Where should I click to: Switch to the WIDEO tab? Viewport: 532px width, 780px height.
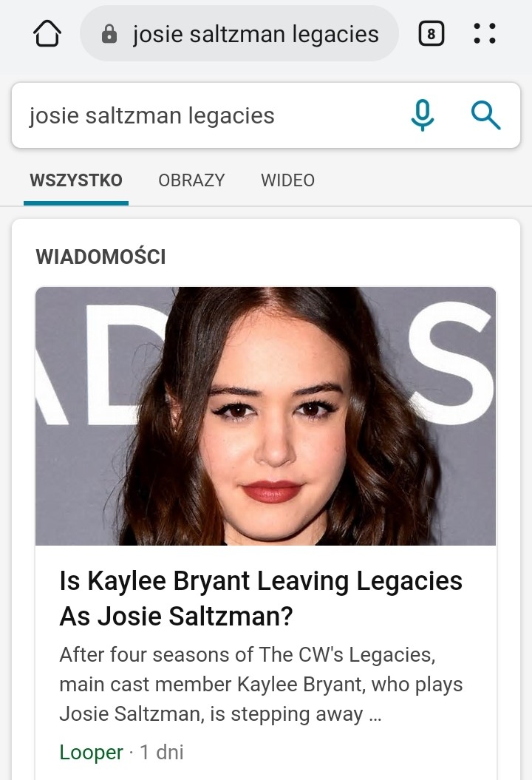click(288, 180)
